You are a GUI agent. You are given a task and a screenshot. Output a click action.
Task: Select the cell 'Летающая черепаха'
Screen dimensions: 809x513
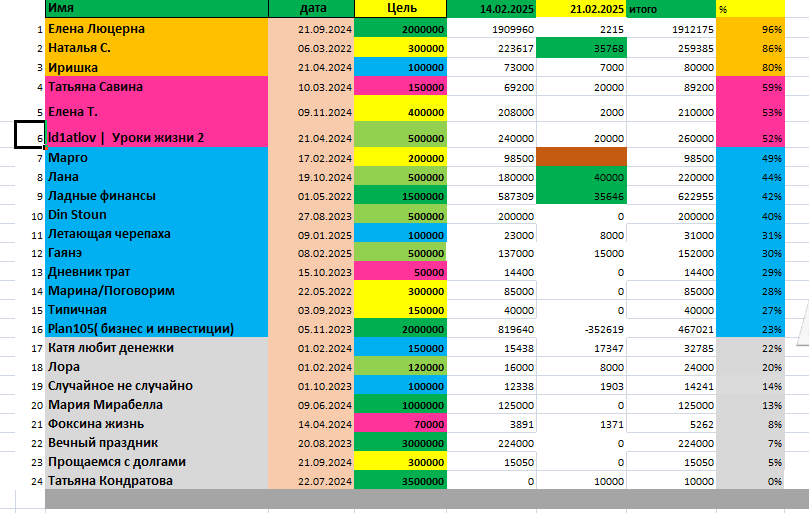click(157, 234)
